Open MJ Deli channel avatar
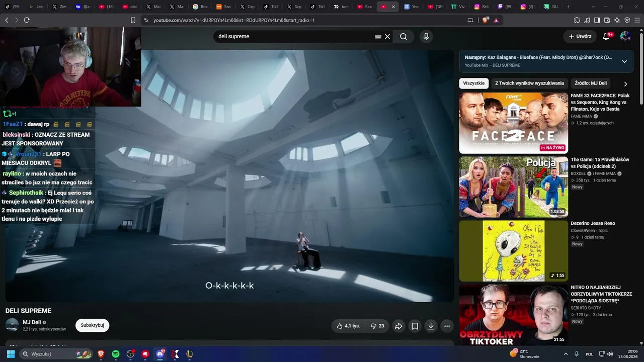Screen dimensions: 644x362 pyautogui.click(x=12, y=325)
